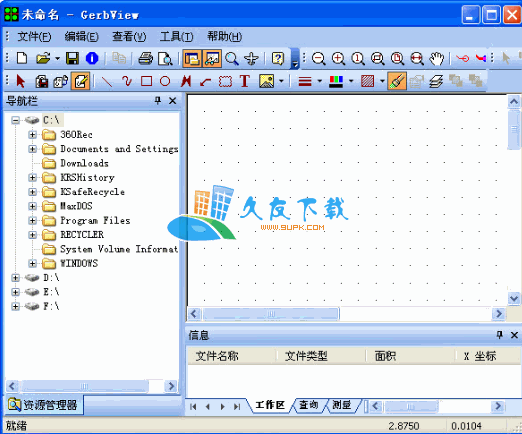522x434 pixels.
Task: Select the 工作区 tab
Action: click(x=270, y=405)
